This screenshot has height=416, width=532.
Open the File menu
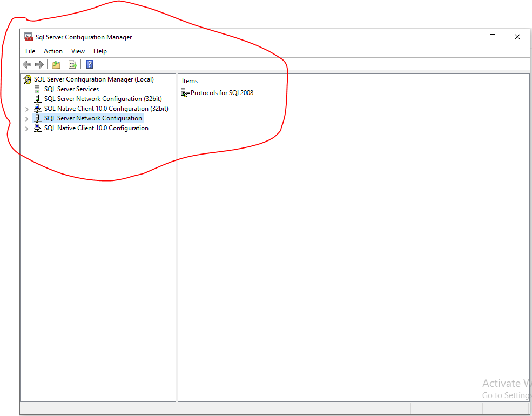pos(30,51)
